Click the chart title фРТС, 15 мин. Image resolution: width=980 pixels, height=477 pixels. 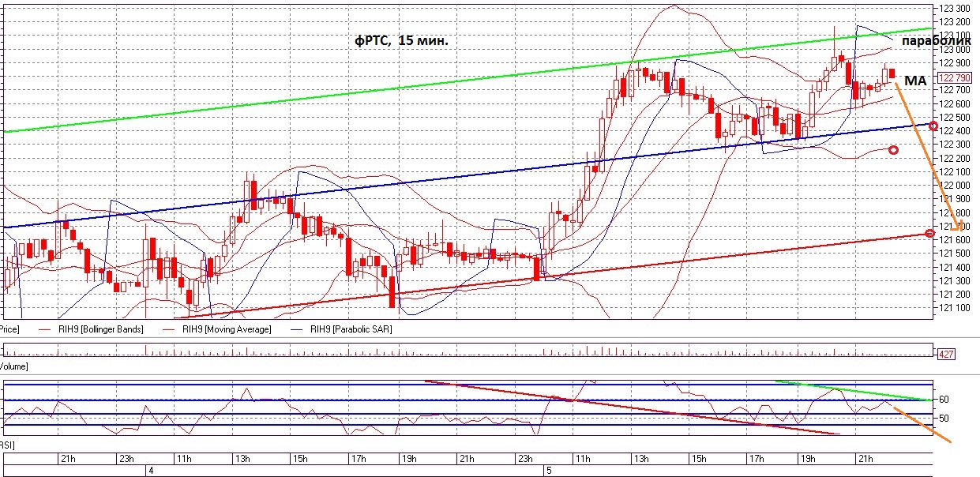pyautogui.click(x=401, y=40)
